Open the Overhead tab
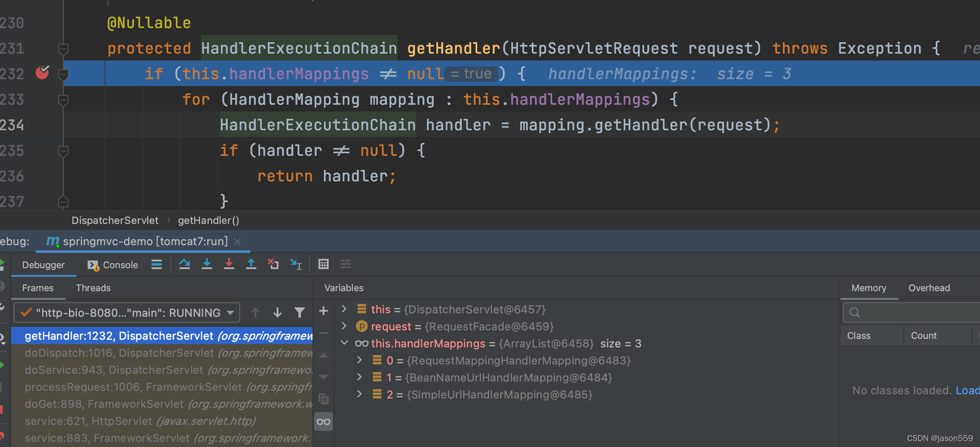 click(929, 288)
